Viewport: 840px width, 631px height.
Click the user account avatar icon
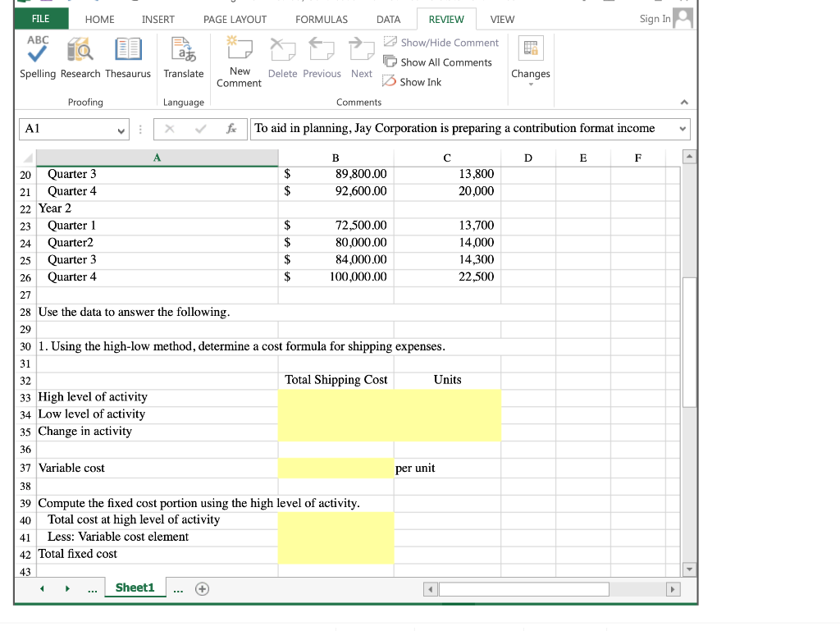683,18
